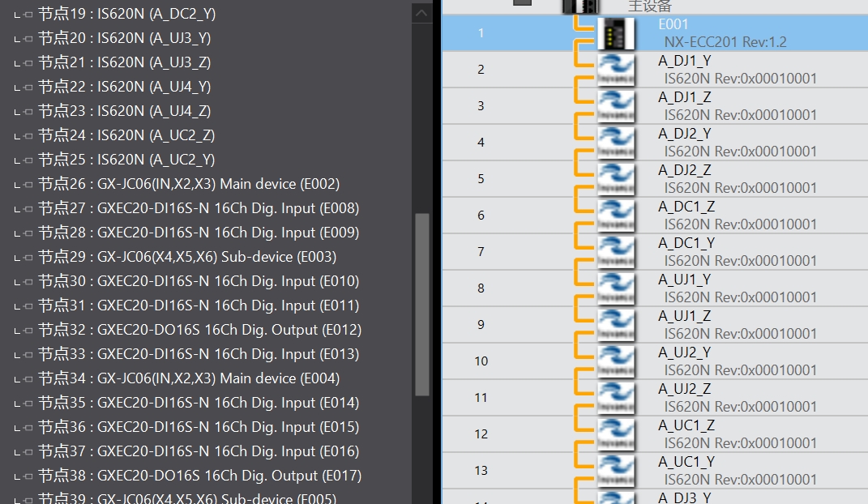Click the A_DC1_Z servo drive icon
Screen dimensions: 868x504
point(616,216)
